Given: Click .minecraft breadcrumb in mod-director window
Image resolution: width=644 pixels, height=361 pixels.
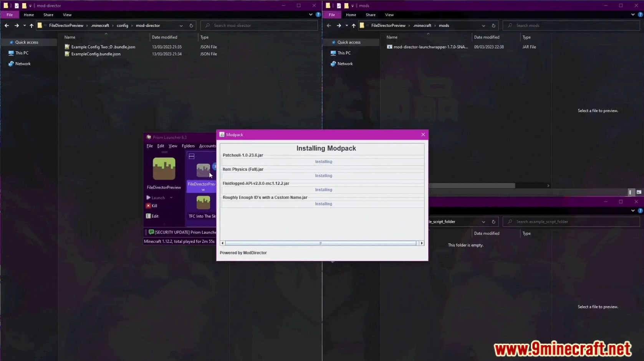Looking at the screenshot, I should pyautogui.click(x=100, y=26).
